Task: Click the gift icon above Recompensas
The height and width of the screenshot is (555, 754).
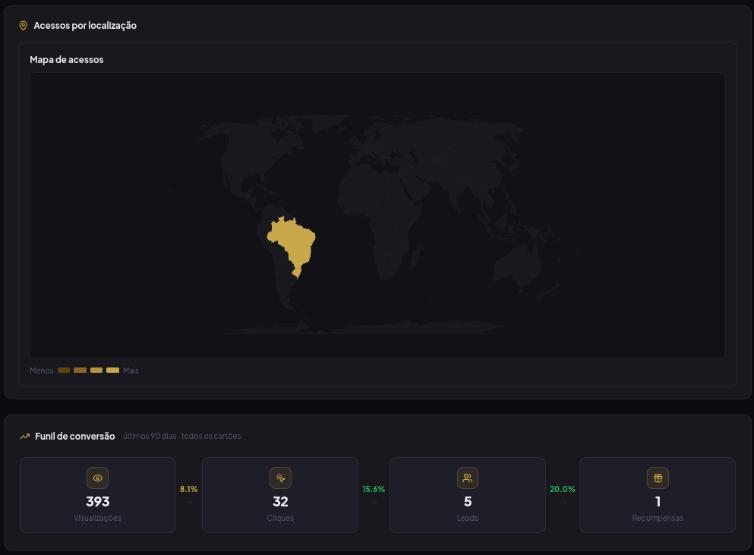Action: coord(658,478)
